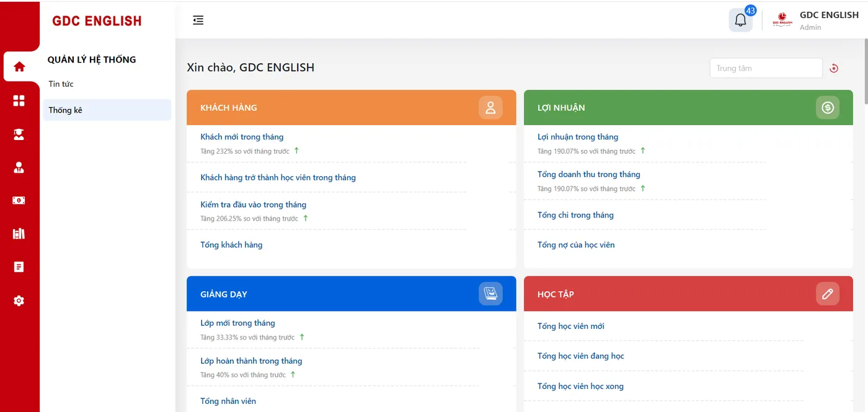This screenshot has height=412, width=868.
Task: Click Tổng khách hàng
Action: [x=231, y=245]
